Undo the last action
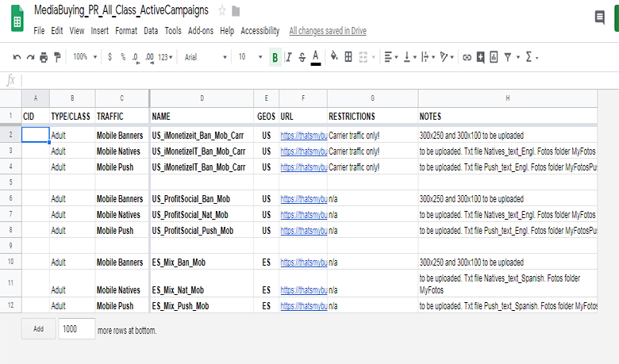Image resolution: width=619 pixels, height=364 pixels. point(17,58)
